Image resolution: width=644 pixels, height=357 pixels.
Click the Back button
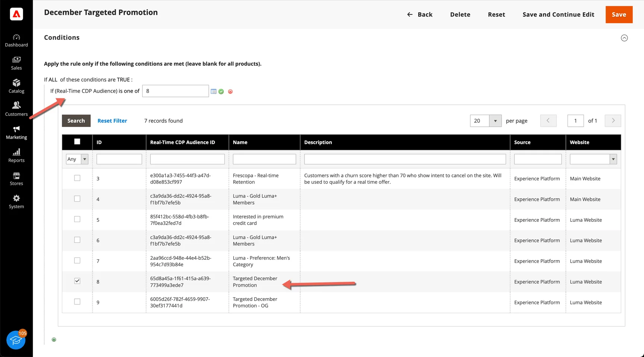[x=420, y=15]
